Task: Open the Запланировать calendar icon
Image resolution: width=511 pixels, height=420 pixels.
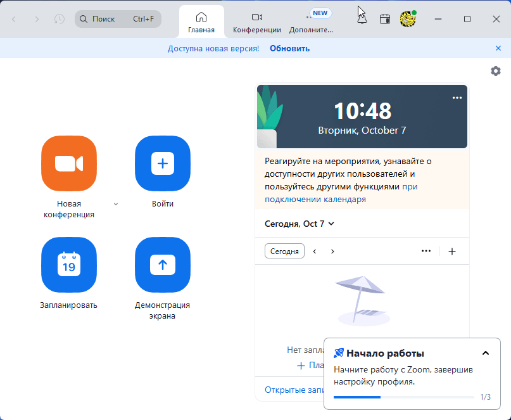Action: pos(69,265)
